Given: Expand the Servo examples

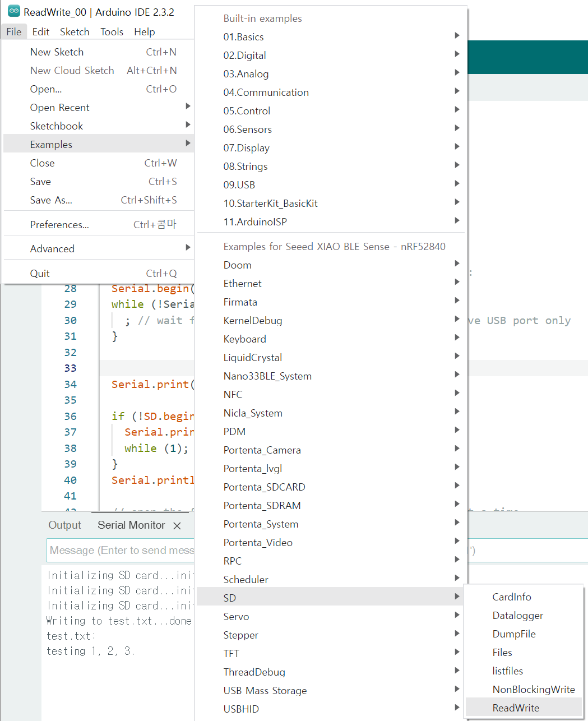Looking at the screenshot, I should (331, 617).
